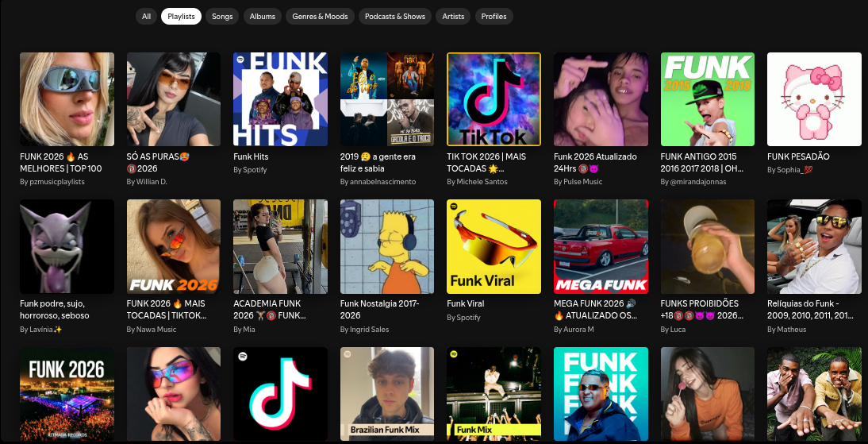Screen dimensions: 868x444
Task: Click 'By Sophia_' creator text
Action: [x=791, y=170]
